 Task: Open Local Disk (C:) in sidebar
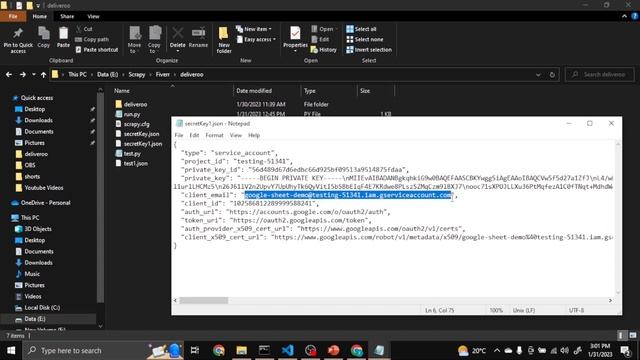[x=42, y=308]
